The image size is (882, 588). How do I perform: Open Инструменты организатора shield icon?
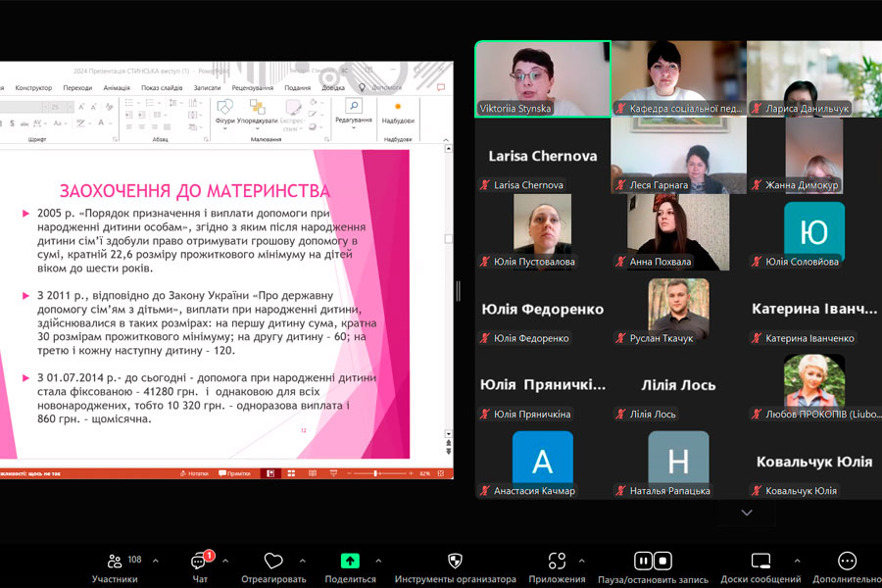(x=455, y=562)
